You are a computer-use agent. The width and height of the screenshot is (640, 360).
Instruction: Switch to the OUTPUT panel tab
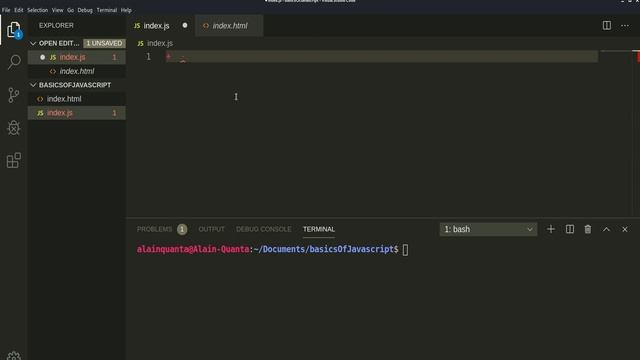click(211, 229)
